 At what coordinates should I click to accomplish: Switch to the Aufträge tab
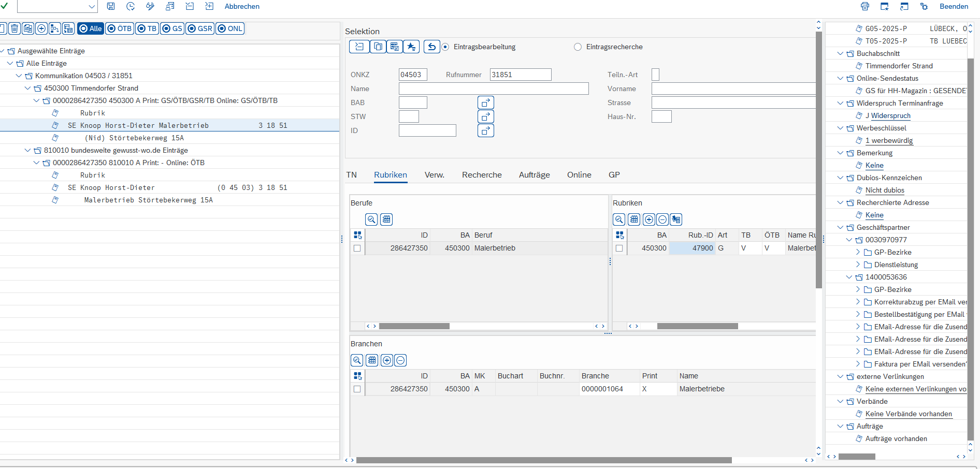535,175
